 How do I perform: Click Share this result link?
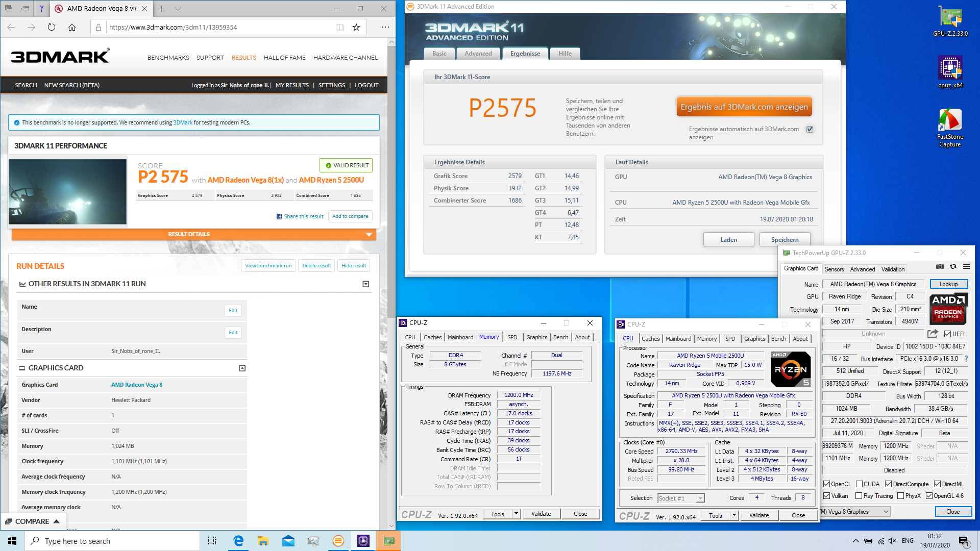[300, 216]
